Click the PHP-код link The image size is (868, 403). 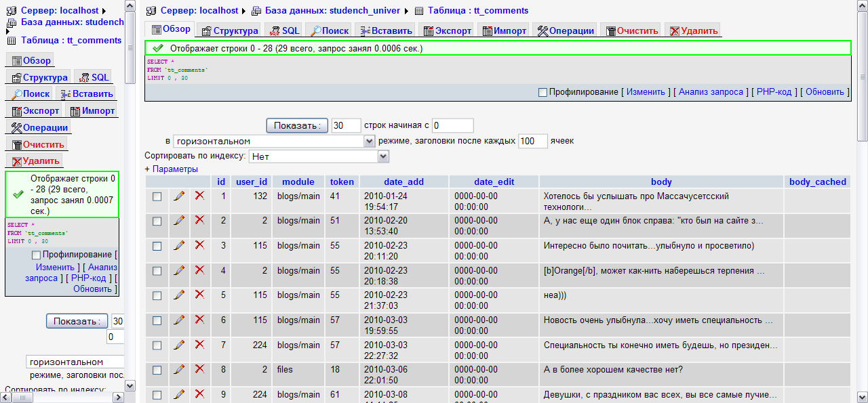[x=774, y=92]
